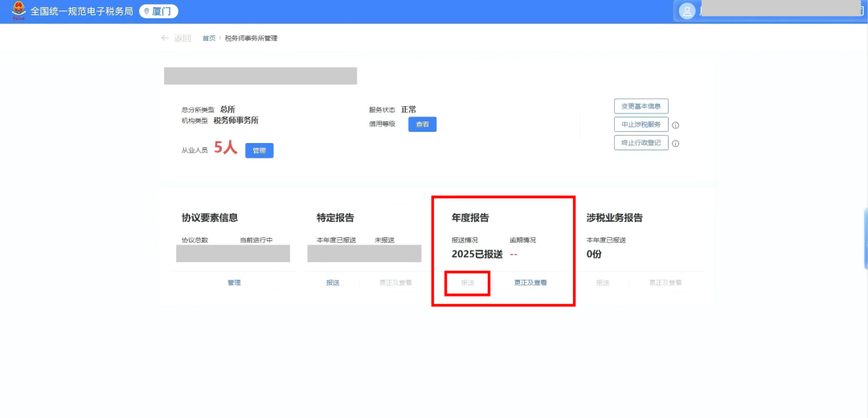
Task: Click the 税务师事务所 institution type text
Action: (235, 120)
